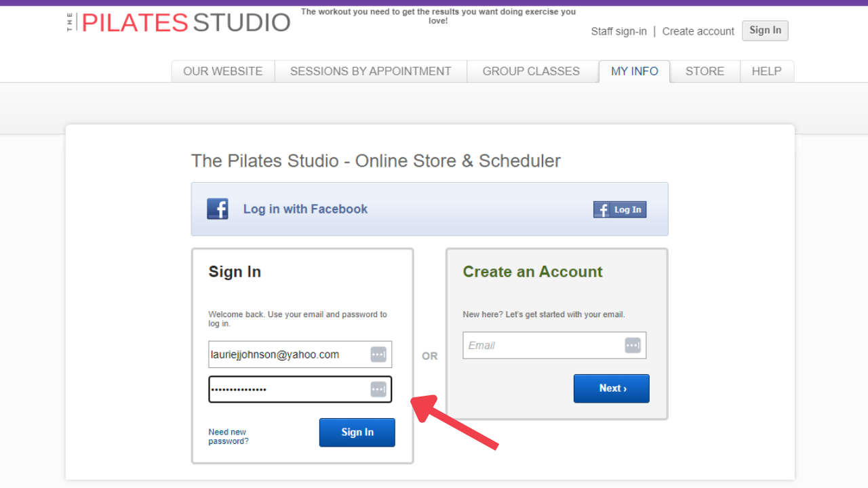Click the Next button under Create an Account
The height and width of the screenshot is (488, 868).
(x=612, y=388)
